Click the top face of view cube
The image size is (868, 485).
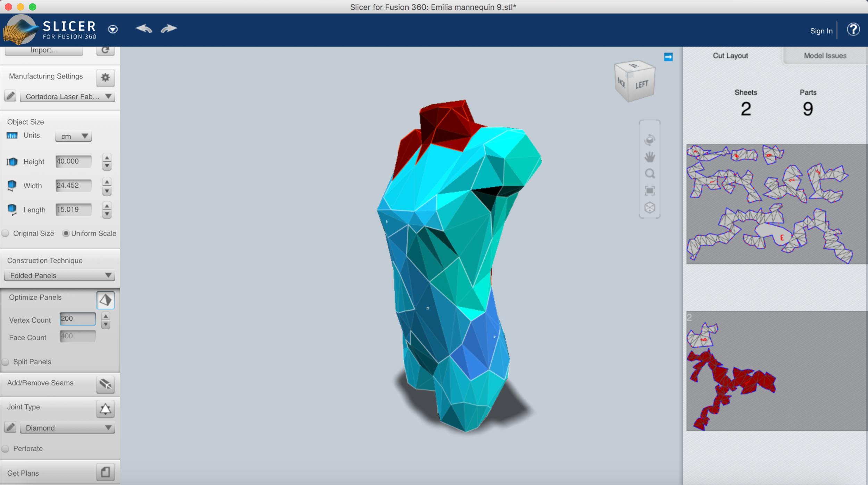634,66
